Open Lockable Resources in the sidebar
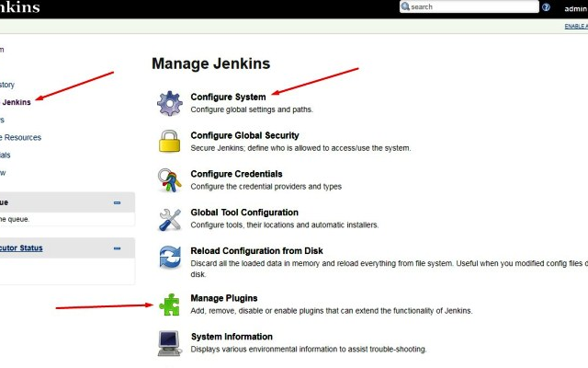This screenshot has width=588, height=368. point(20,137)
